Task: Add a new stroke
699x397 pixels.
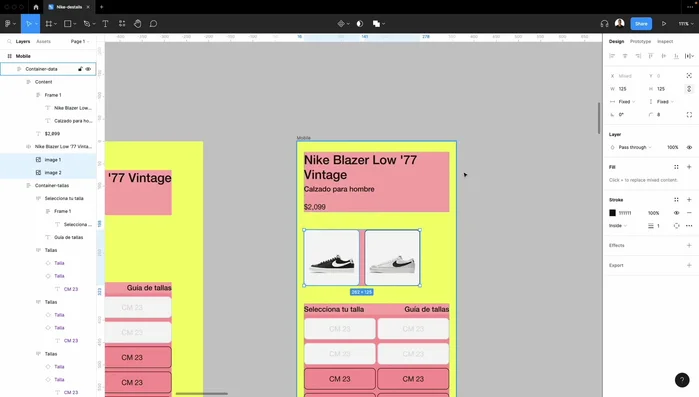Action: 689,200
